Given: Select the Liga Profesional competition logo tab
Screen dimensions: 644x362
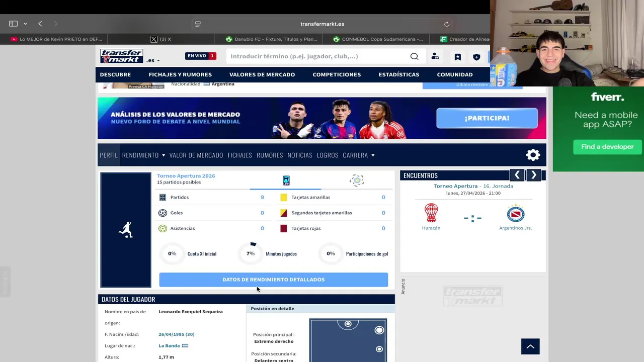Looking at the screenshot, I should [286, 180].
